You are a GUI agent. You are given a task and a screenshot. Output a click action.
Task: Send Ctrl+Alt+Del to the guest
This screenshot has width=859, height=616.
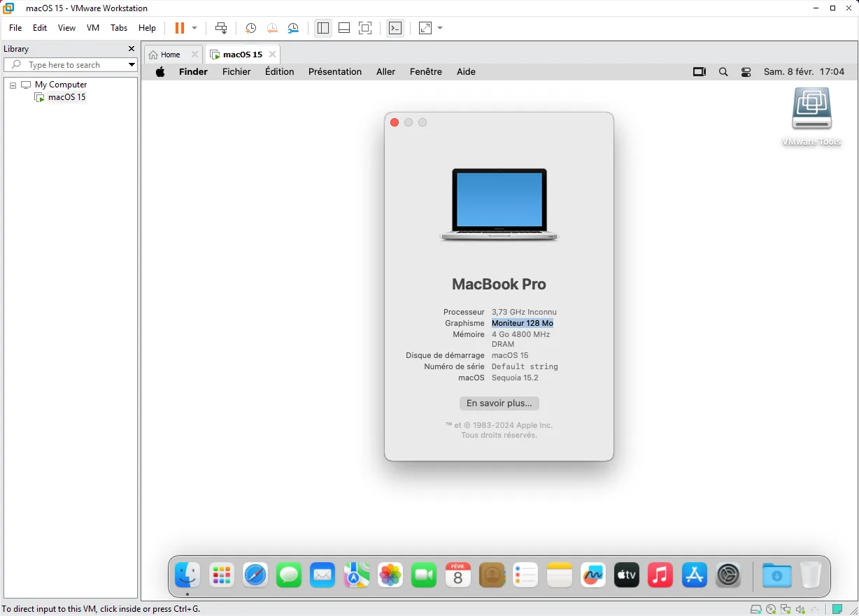tap(221, 28)
